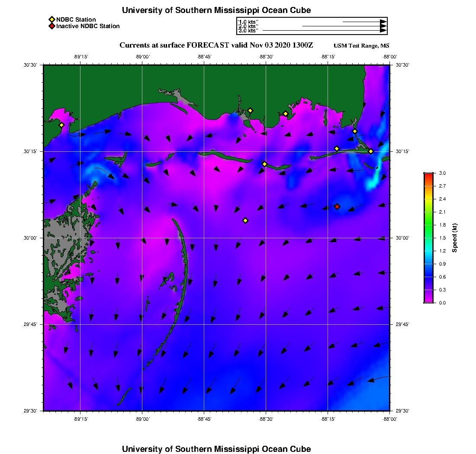
Task: Click the NDBC station west of Dauphin Island
Action: point(337,149)
